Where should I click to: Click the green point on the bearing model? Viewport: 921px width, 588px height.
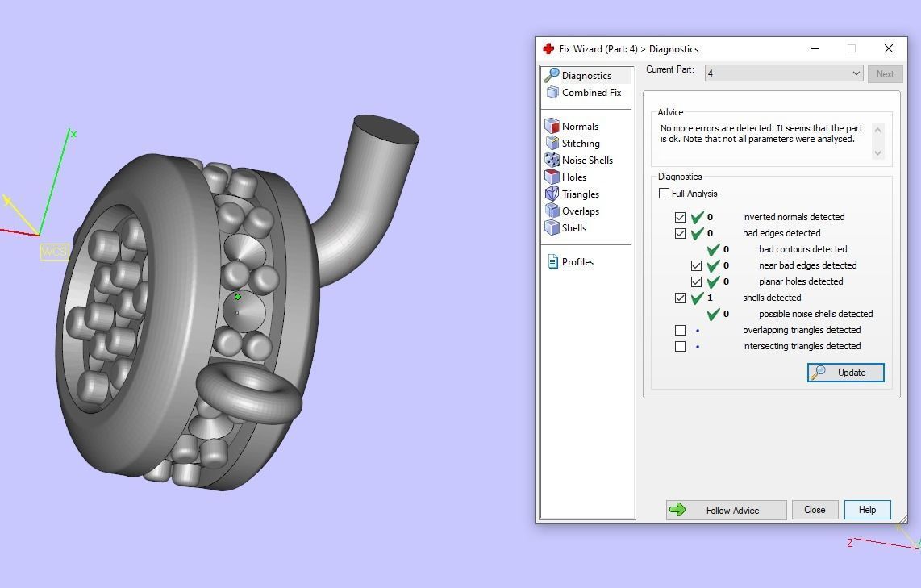238,297
